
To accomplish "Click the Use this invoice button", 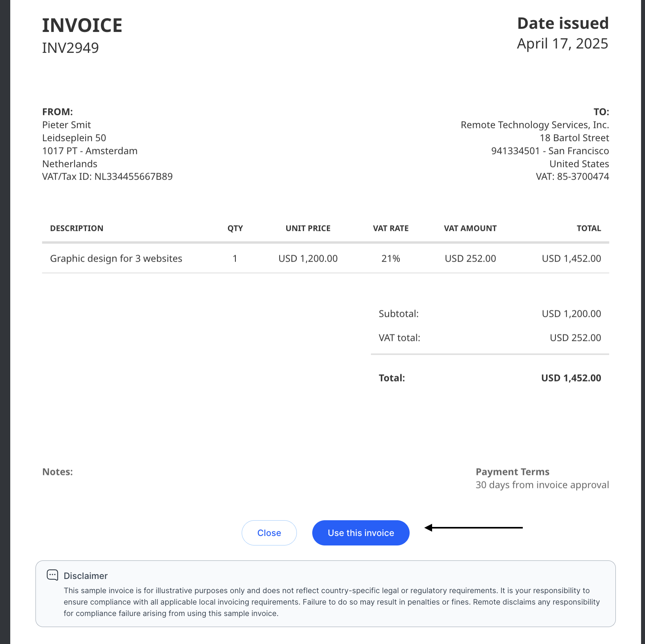I will coord(361,533).
